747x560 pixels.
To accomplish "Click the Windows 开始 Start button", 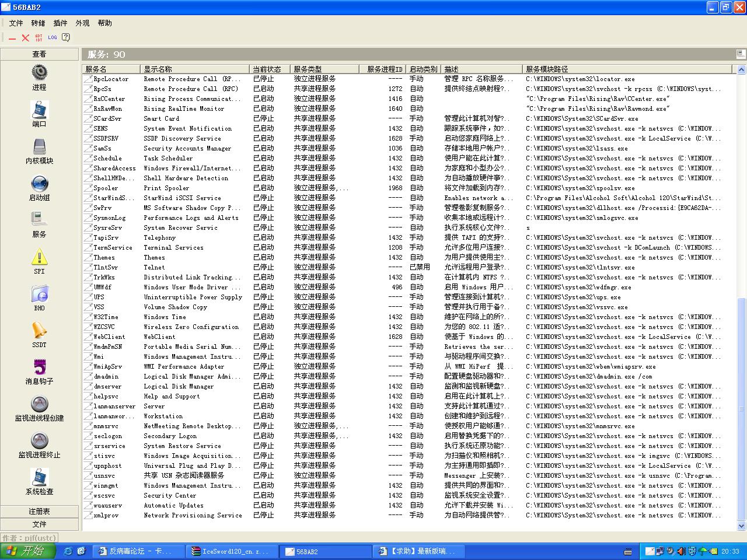I will point(28,551).
